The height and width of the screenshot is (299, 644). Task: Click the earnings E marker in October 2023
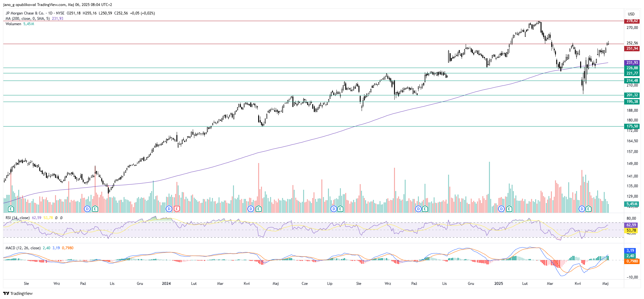pyautogui.click(x=95, y=209)
